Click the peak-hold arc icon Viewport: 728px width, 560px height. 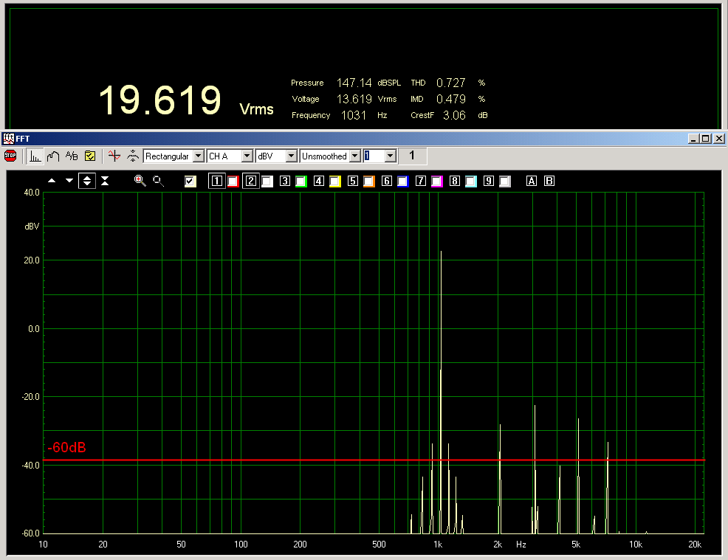point(133,156)
